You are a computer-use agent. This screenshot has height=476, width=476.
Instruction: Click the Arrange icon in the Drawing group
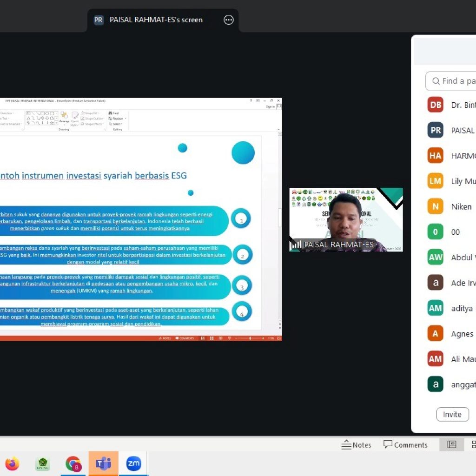click(64, 117)
